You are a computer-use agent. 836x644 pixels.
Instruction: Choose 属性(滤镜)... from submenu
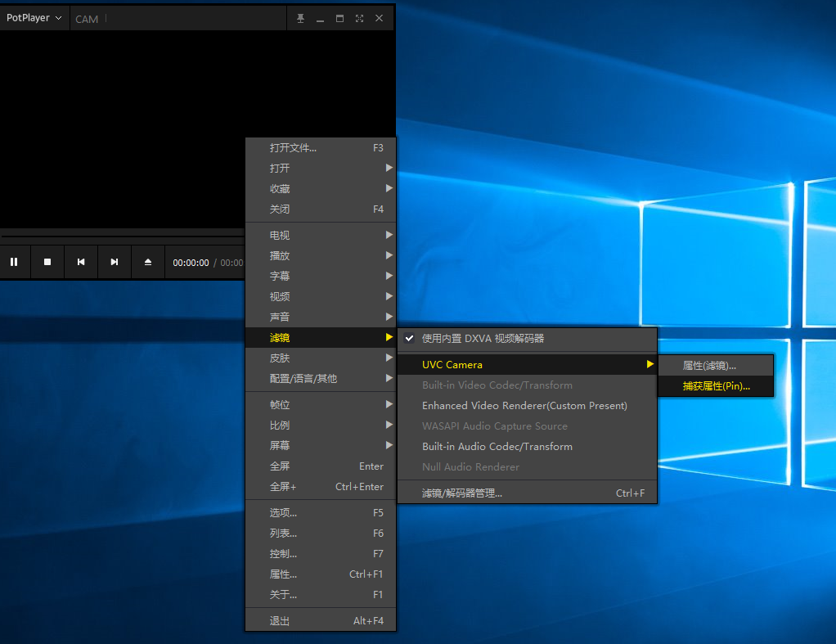pos(709,366)
